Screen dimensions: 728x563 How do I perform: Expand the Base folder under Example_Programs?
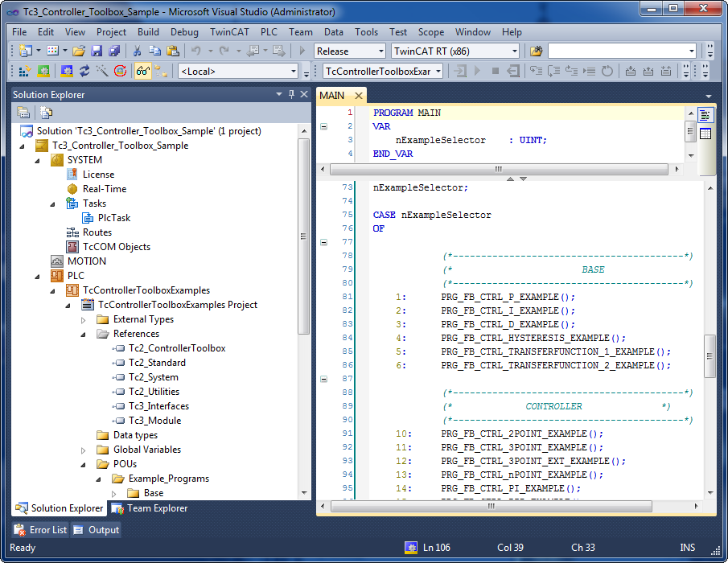(x=113, y=493)
